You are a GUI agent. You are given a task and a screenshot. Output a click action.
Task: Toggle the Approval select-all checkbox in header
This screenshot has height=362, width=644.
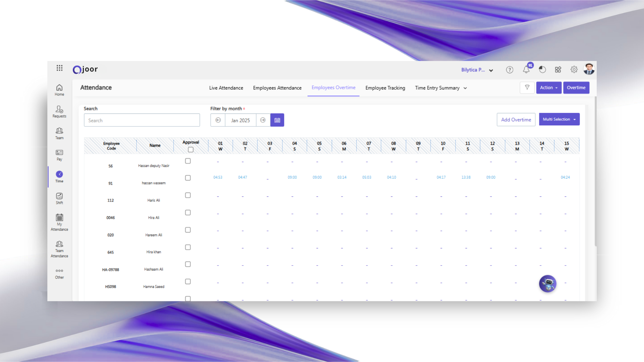191,150
